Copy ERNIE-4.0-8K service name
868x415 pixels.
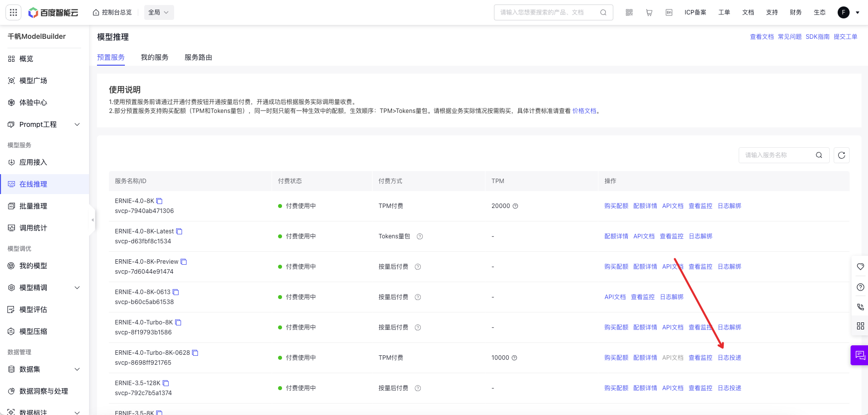[x=159, y=201]
